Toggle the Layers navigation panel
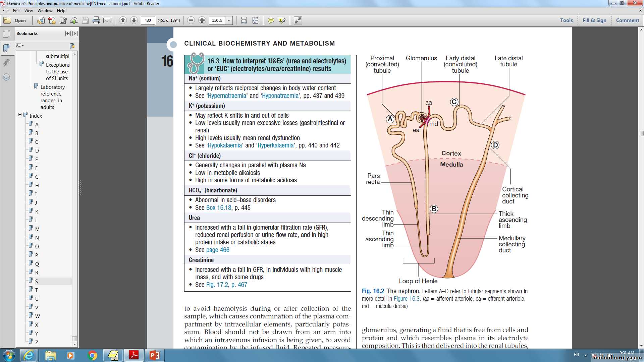644x362 pixels. [6, 77]
